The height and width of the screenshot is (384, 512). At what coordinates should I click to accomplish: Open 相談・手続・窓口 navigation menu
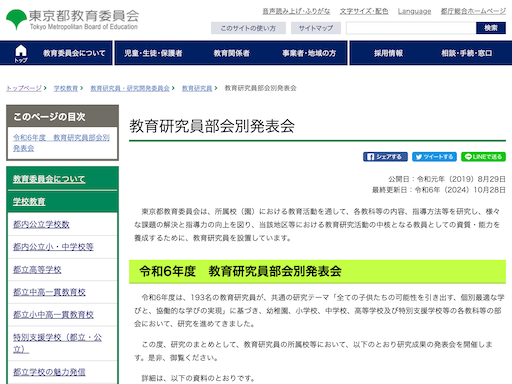click(x=467, y=53)
